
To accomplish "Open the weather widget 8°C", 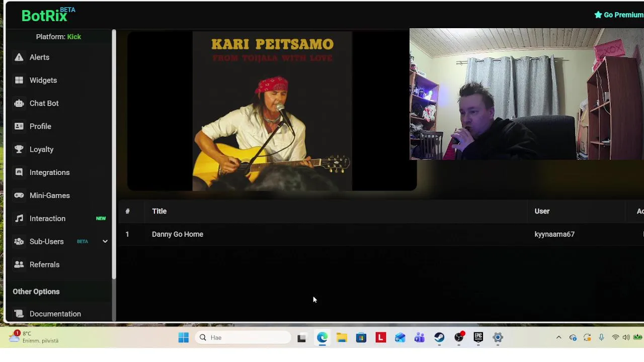I will click(x=34, y=337).
